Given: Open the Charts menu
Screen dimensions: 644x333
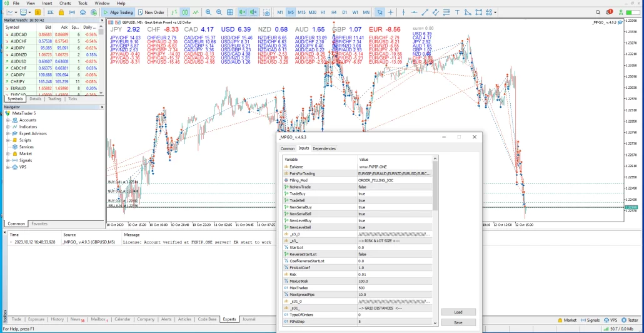Looking at the screenshot, I should tap(65, 3).
